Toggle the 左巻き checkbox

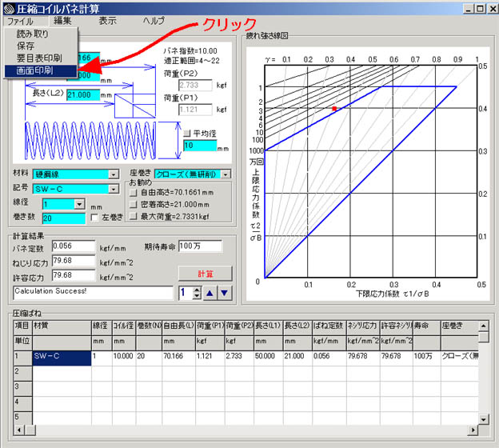click(95, 218)
